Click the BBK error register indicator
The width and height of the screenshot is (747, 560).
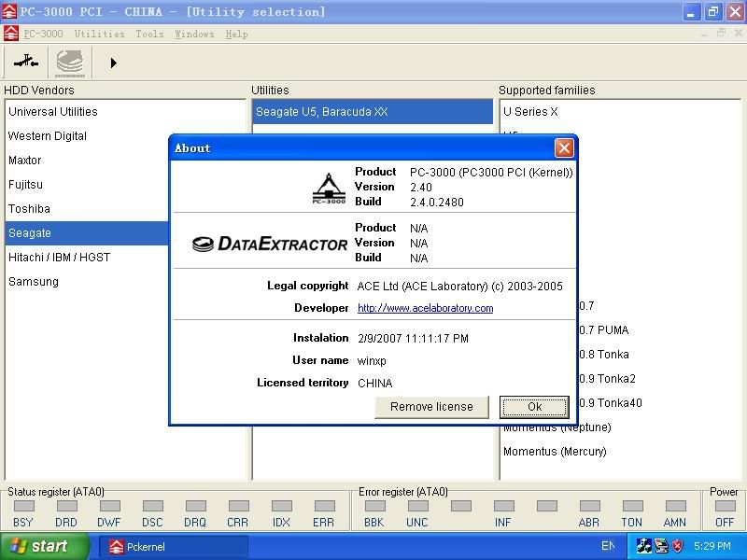tap(375, 506)
